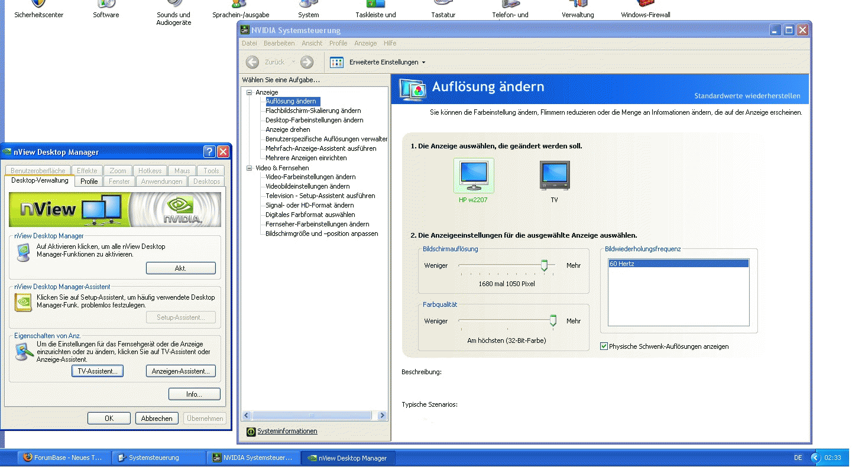Click the Systeminformationen icon at bottom
The height and width of the screenshot is (467, 868).
251,432
